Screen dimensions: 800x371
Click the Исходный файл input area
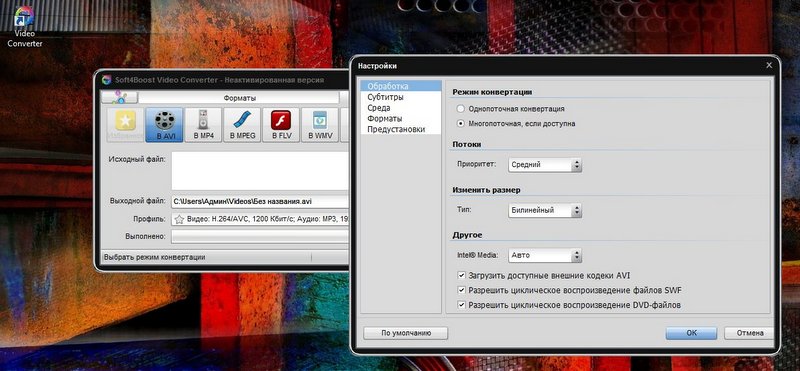click(260, 170)
